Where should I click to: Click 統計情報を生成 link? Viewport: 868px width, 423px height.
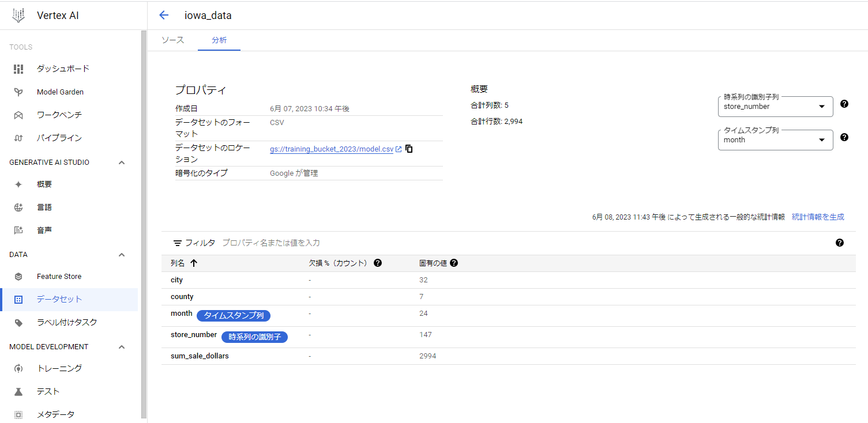pos(818,217)
